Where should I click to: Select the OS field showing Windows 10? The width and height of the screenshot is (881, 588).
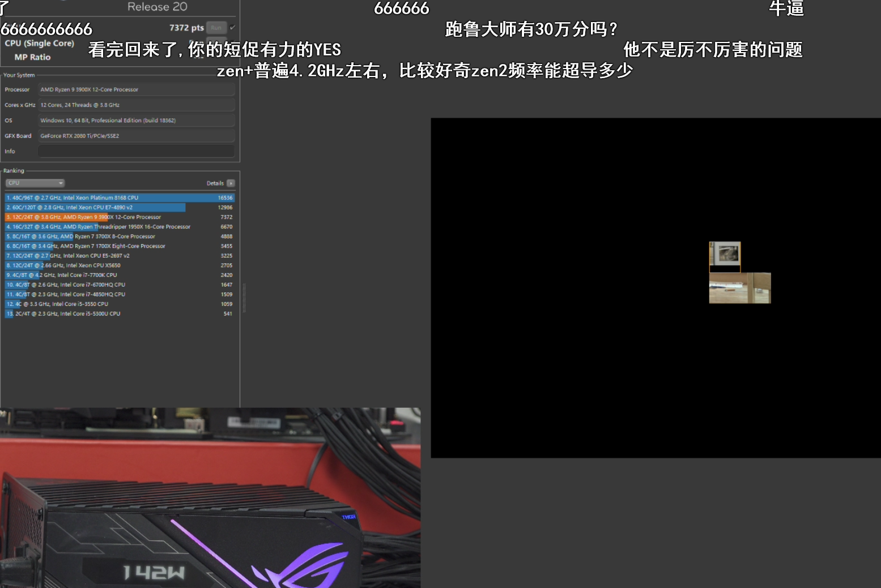tap(136, 120)
